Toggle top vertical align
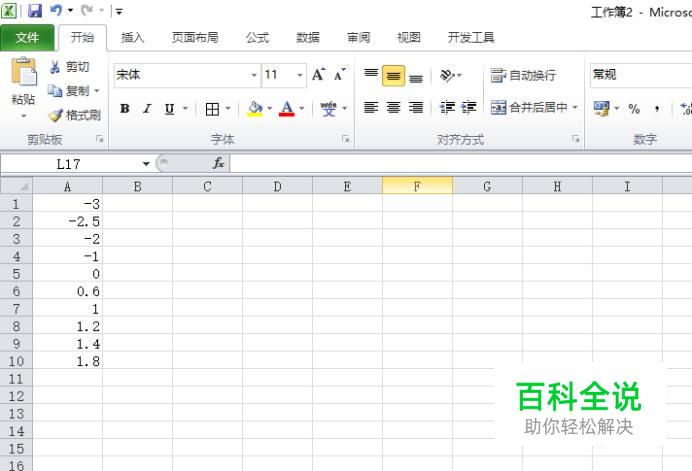The width and height of the screenshot is (692, 471). 371,75
